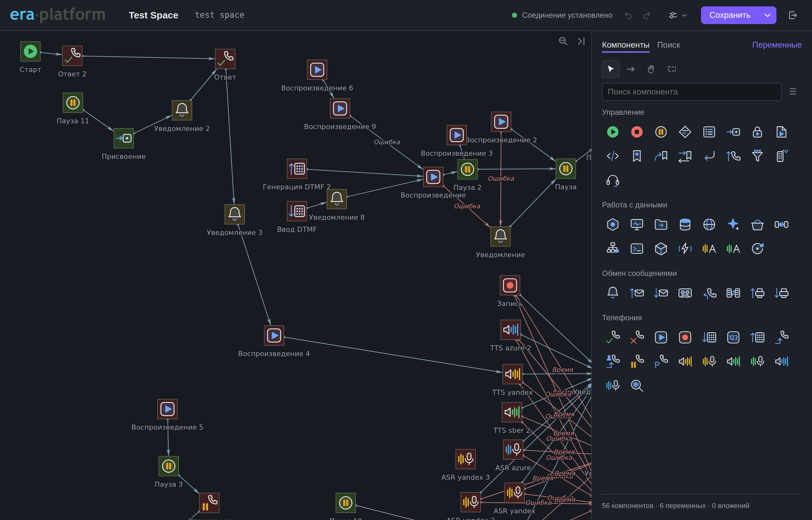Click the exit icon in header
812x520 pixels.
coord(793,15)
